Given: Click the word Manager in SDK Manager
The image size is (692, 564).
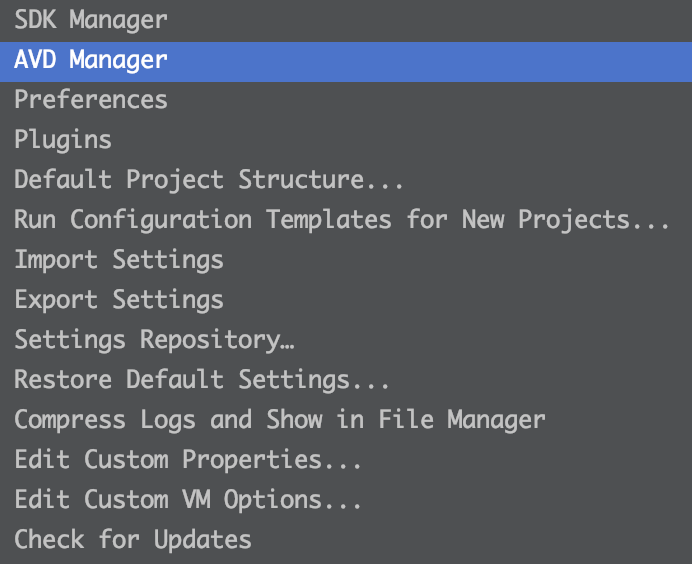Looking at the screenshot, I should click(118, 21).
